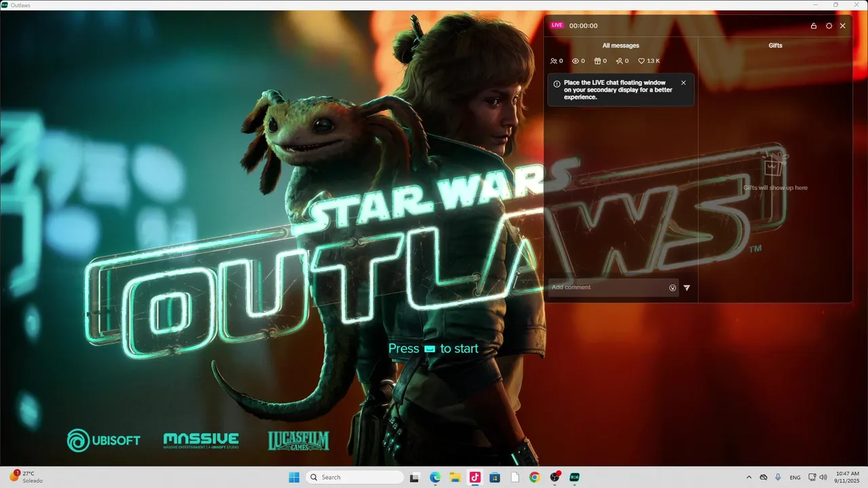
Task: Click the gift box count icon
Action: (x=597, y=61)
